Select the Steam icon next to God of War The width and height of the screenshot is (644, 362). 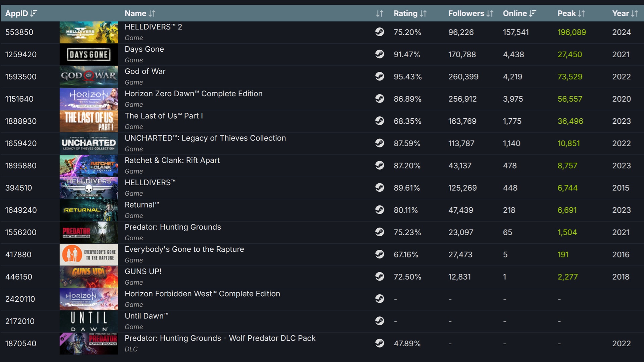click(380, 76)
